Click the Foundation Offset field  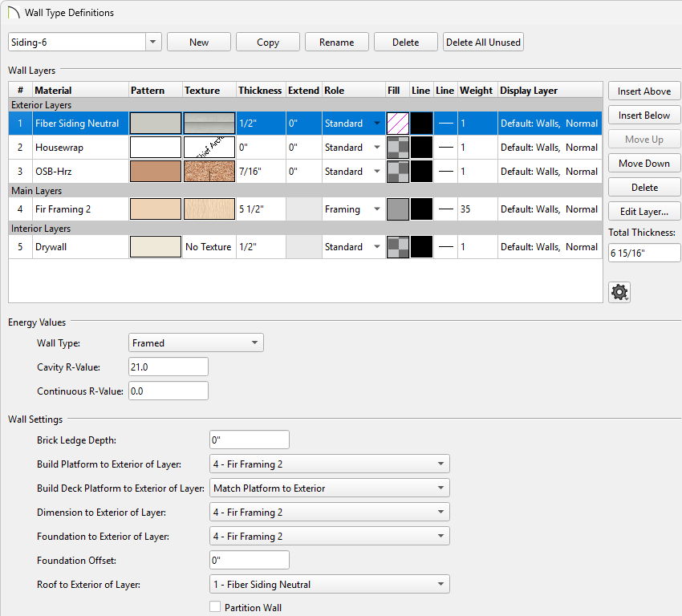tap(250, 561)
